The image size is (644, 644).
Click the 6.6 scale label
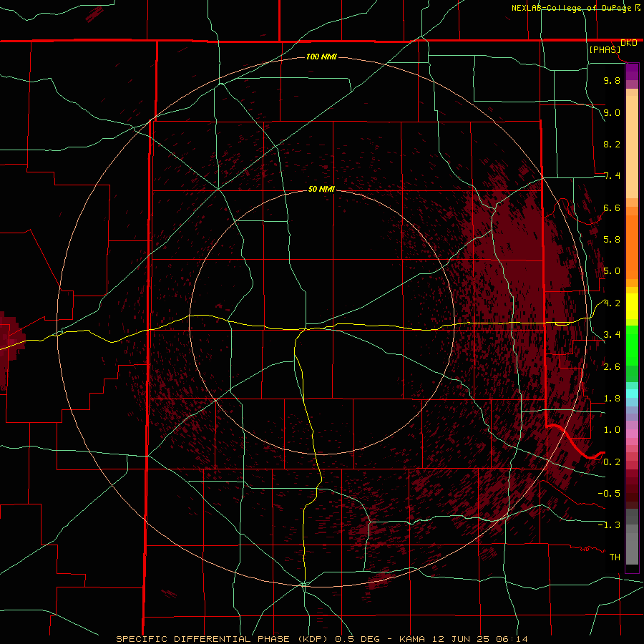tap(612, 208)
